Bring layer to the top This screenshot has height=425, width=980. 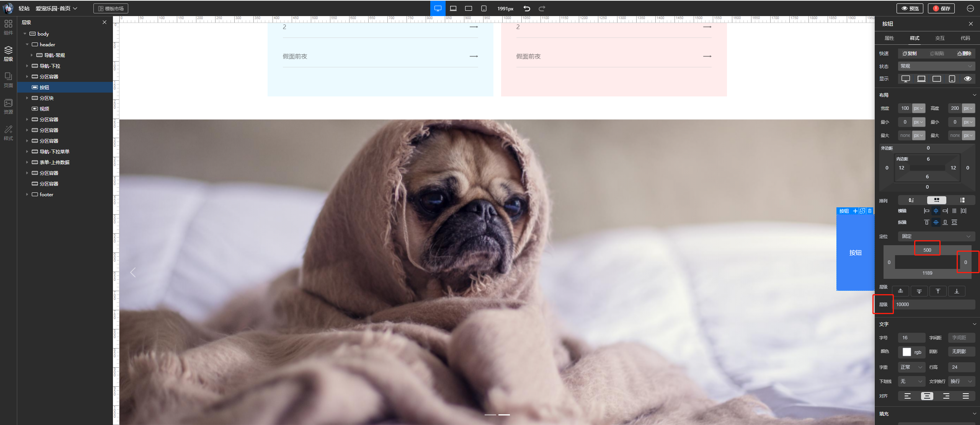click(x=938, y=291)
